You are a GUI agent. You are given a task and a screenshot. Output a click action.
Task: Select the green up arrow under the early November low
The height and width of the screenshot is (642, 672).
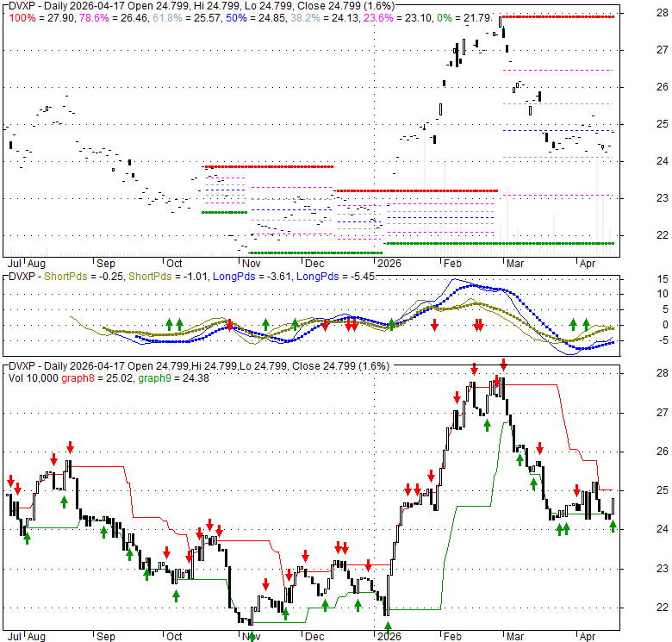(252, 635)
